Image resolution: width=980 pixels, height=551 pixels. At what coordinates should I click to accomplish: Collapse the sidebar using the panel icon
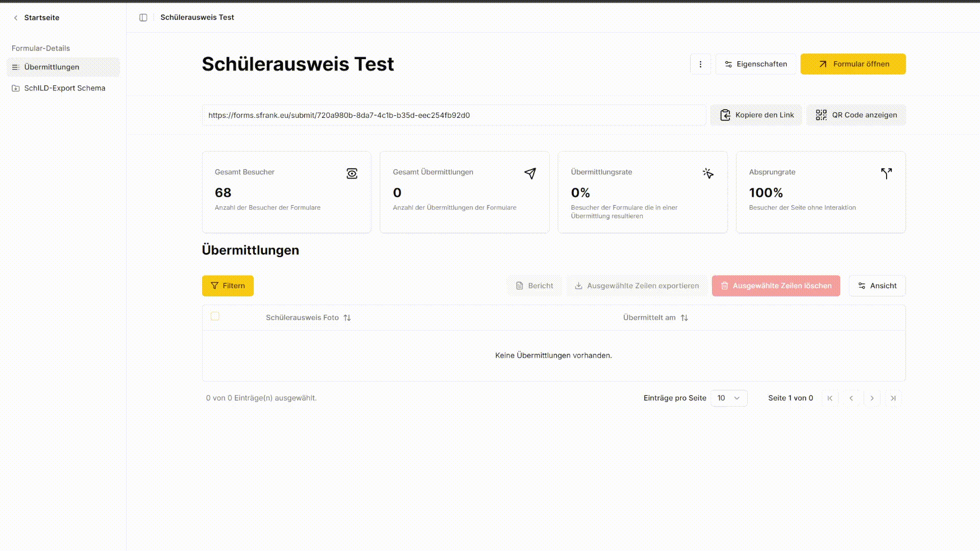point(143,17)
